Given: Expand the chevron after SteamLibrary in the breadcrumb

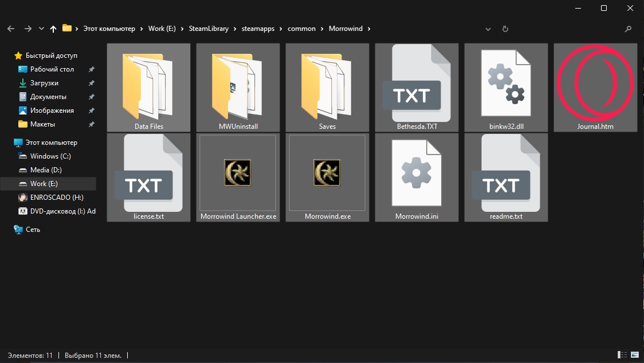Looking at the screenshot, I should pyautogui.click(x=235, y=29).
